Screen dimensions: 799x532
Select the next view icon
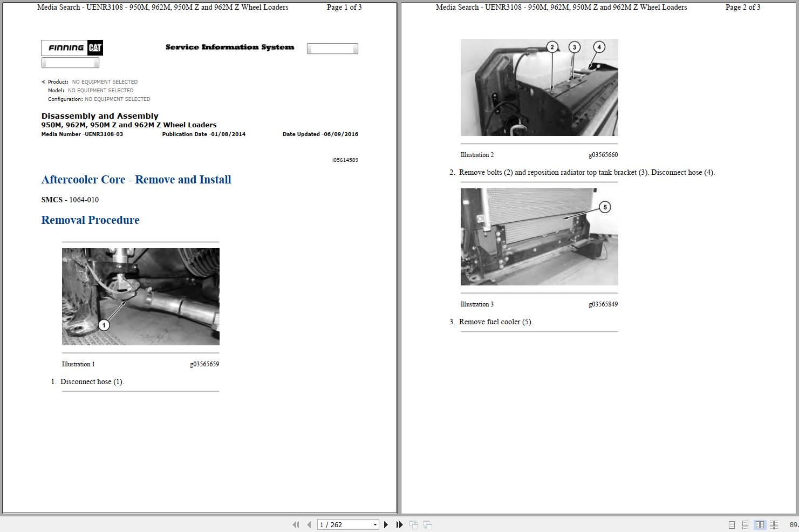click(427, 524)
